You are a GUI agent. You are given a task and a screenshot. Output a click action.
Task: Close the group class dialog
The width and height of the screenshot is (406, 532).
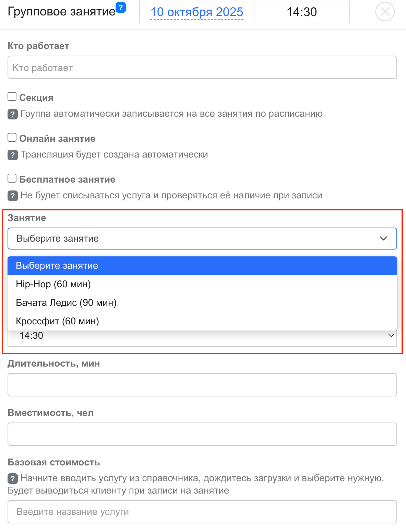(385, 12)
